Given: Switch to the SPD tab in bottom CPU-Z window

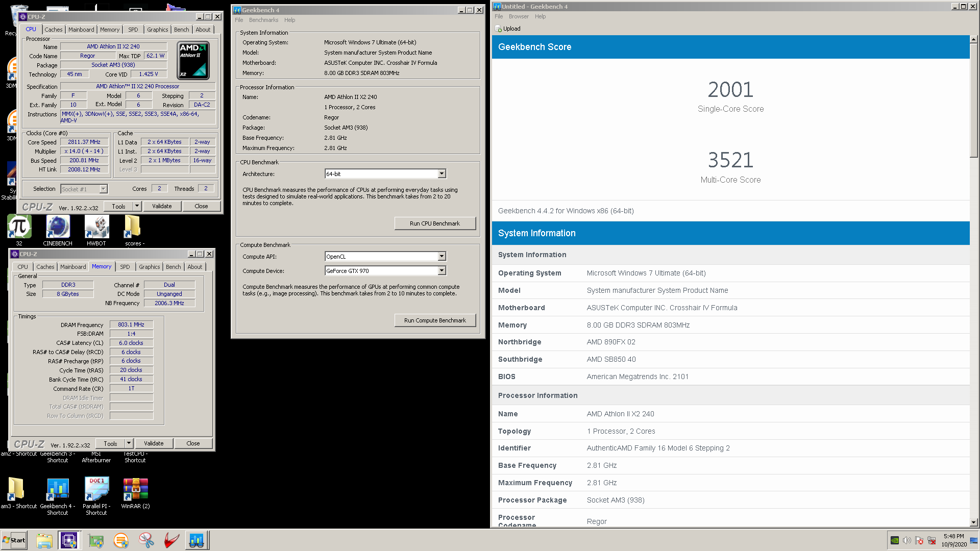Looking at the screenshot, I should (x=125, y=267).
